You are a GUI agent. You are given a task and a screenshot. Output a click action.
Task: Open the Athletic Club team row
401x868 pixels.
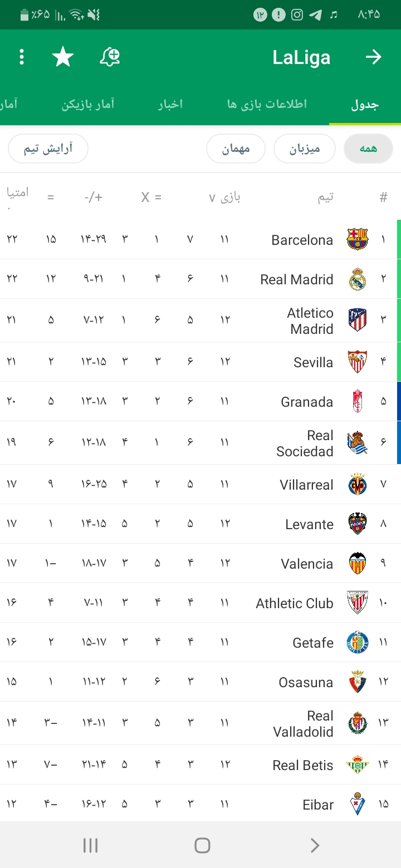pyautogui.click(x=200, y=603)
